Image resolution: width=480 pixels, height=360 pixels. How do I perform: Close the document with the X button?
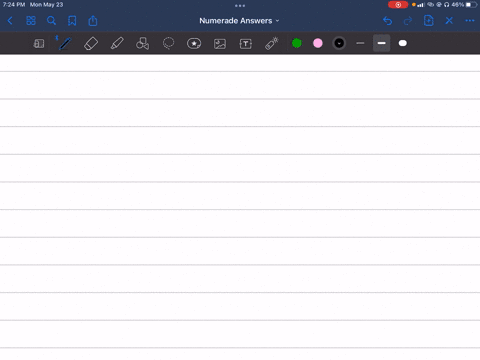pyautogui.click(x=449, y=21)
